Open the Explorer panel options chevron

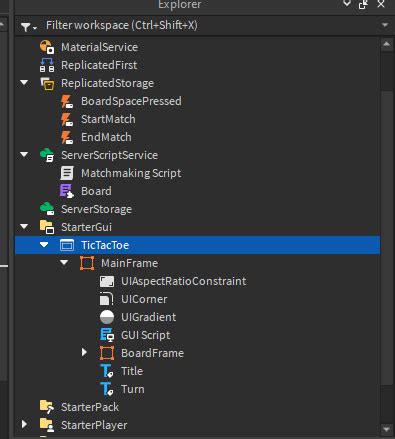point(347,4)
